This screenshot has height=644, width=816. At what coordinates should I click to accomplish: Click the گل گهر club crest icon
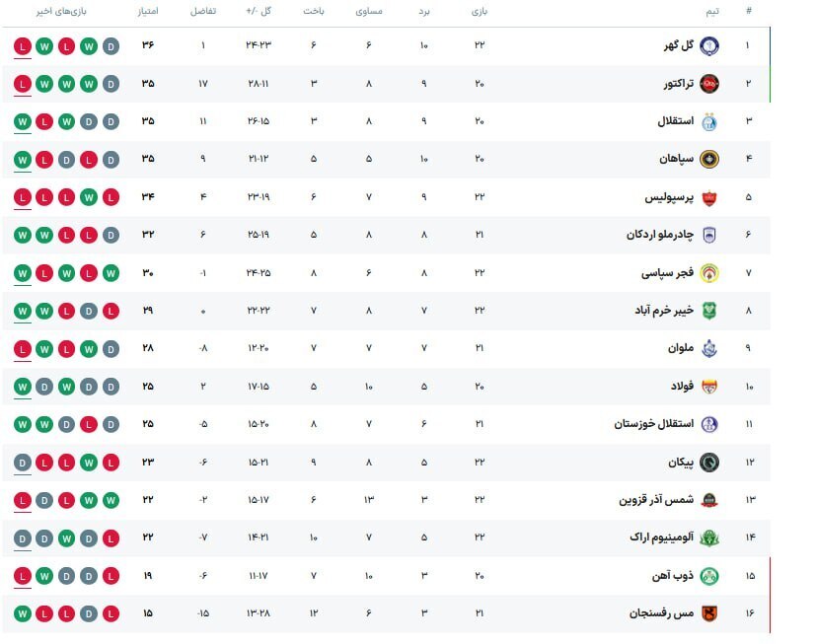[x=710, y=45]
